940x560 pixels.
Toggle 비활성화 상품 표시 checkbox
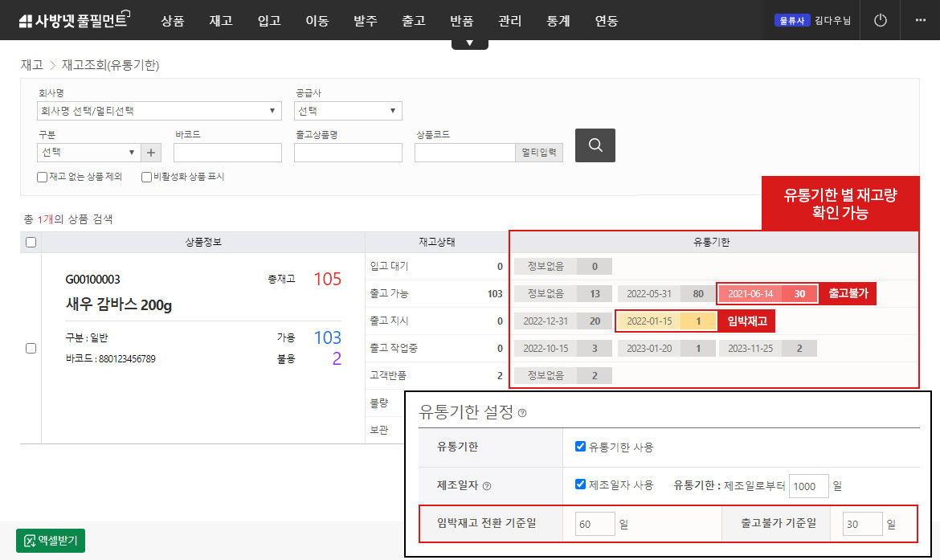[146, 177]
